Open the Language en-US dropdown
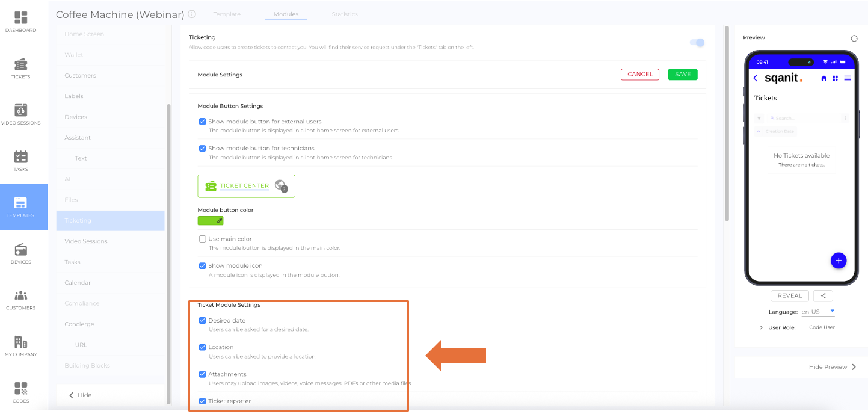The height and width of the screenshot is (414, 868). [818, 312]
